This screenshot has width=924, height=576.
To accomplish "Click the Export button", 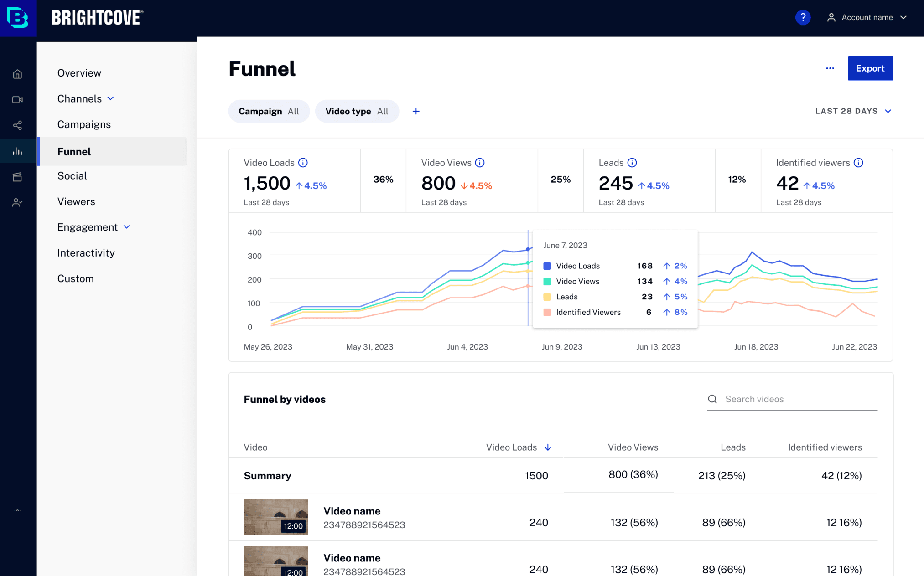I will tap(870, 68).
